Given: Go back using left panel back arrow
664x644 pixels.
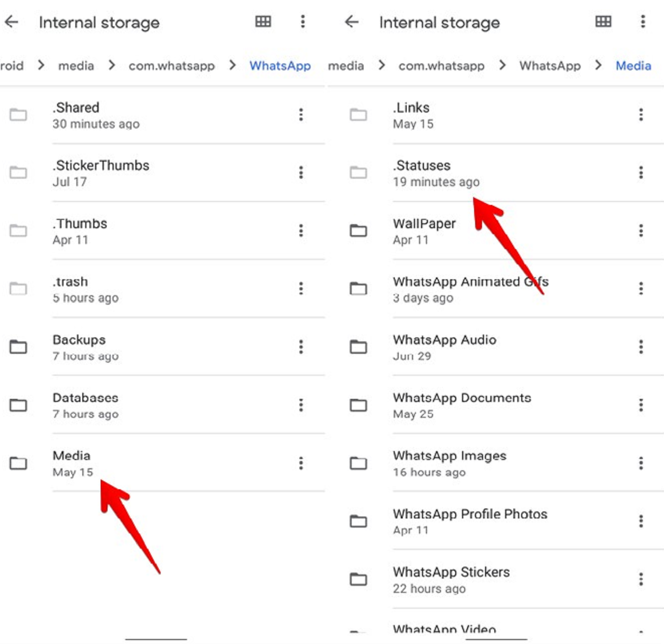Looking at the screenshot, I should pos(12,22).
